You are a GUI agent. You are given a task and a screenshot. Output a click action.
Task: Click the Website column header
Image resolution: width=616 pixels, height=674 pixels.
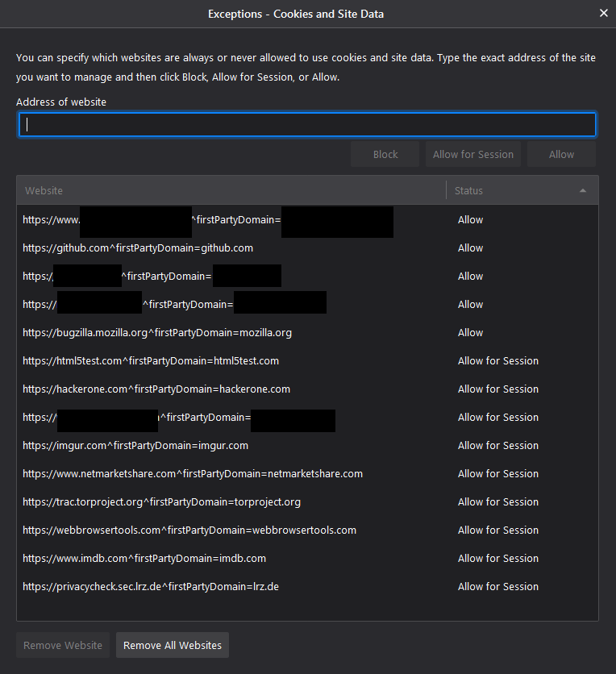pos(44,190)
